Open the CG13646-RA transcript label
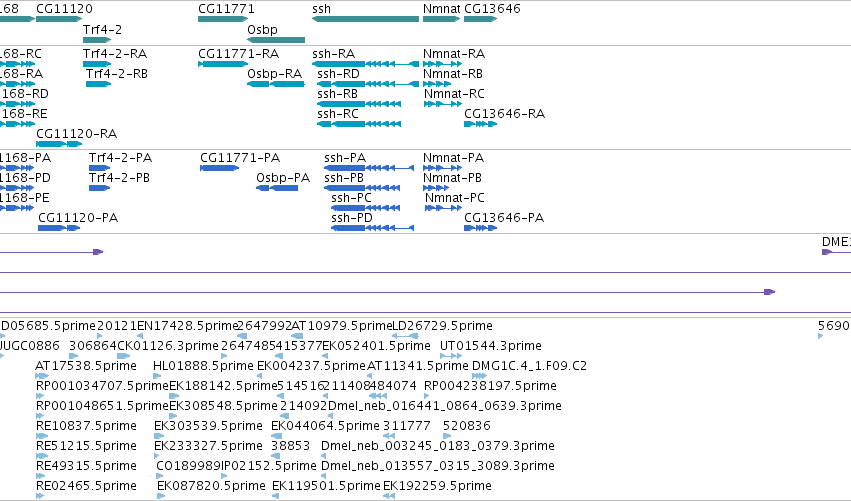This screenshot has height=501, width=851. pos(505,114)
